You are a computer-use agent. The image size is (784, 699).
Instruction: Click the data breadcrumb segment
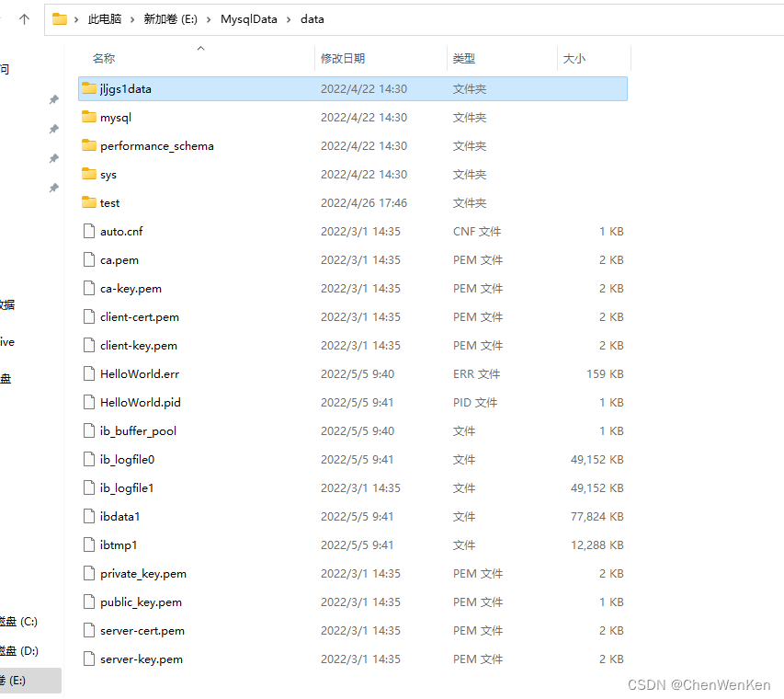coord(312,19)
